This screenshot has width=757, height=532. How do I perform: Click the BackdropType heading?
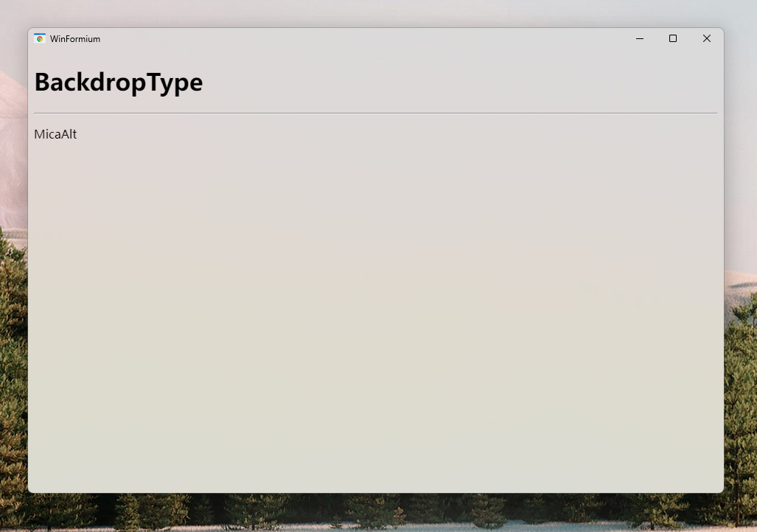tap(119, 82)
